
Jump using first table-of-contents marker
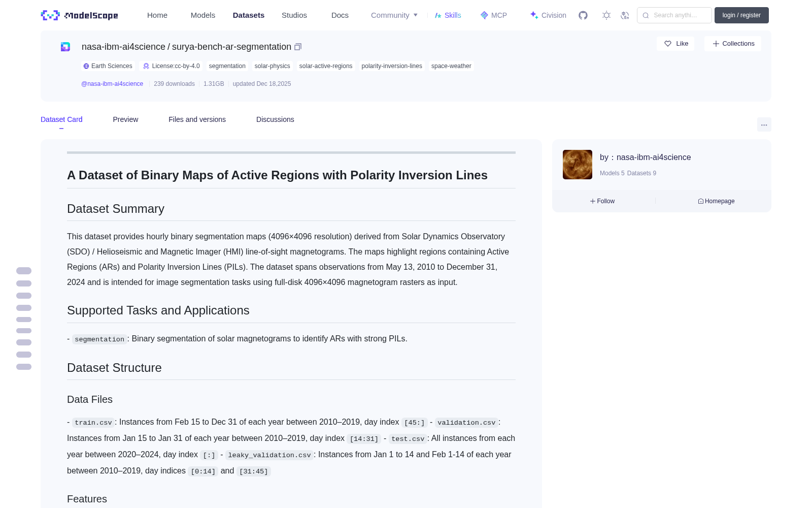[x=24, y=271]
